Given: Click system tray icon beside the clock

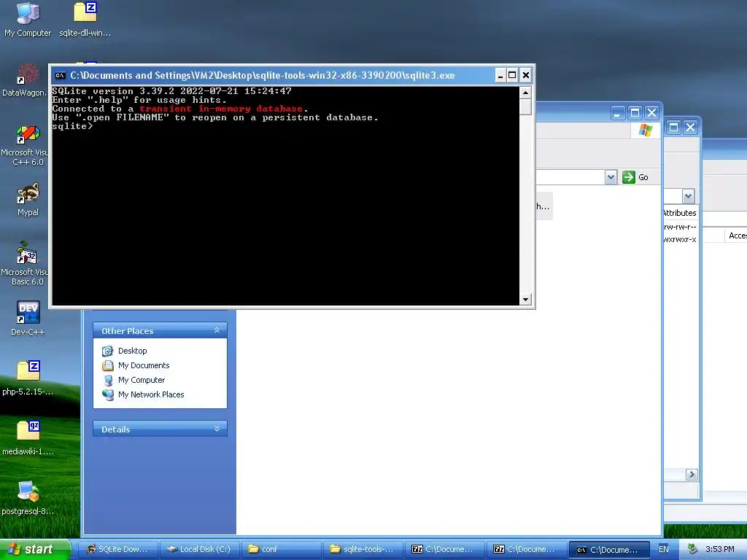Looking at the screenshot, I should pyautogui.click(x=693, y=549).
